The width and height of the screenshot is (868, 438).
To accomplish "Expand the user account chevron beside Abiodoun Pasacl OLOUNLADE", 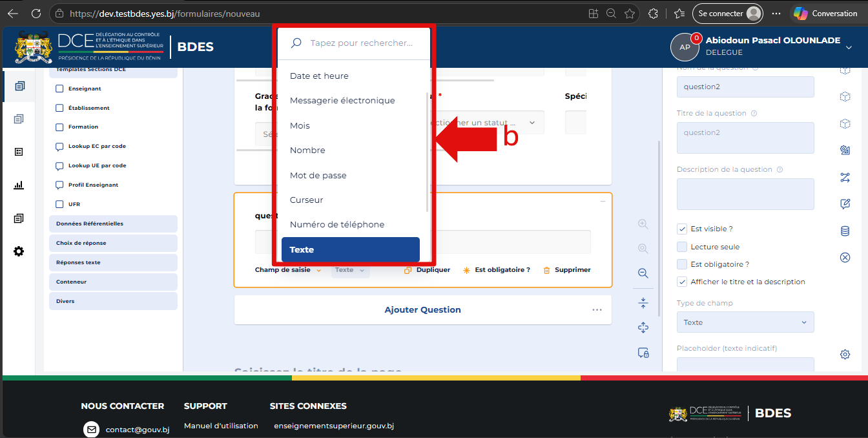I will coord(849,47).
